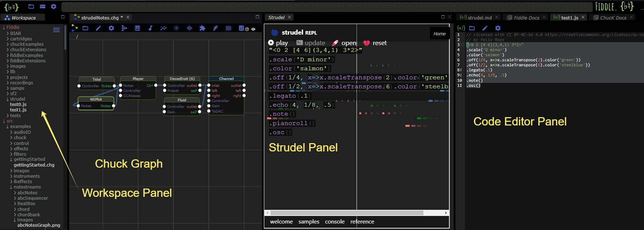Viewport: 644px width, 230px height.
Task: Click open in strudel REPL
Action: [344, 43]
